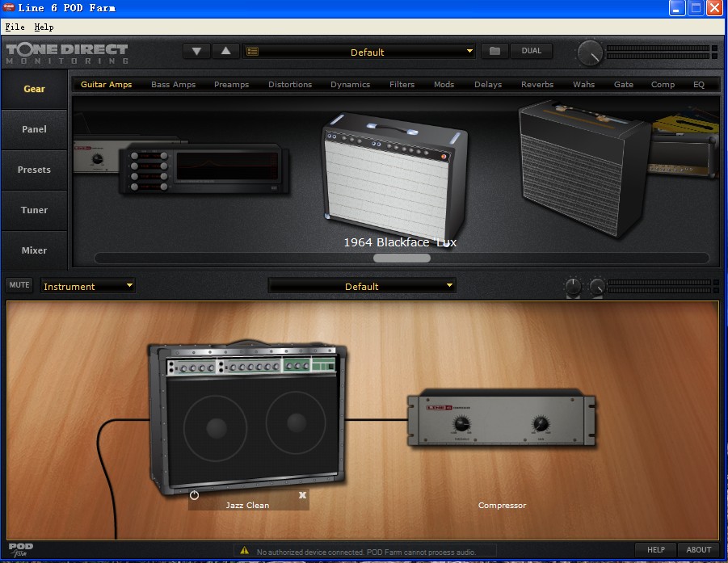728x563 pixels.
Task: Select the Jazz Clean amp in signal chain
Action: (x=247, y=418)
